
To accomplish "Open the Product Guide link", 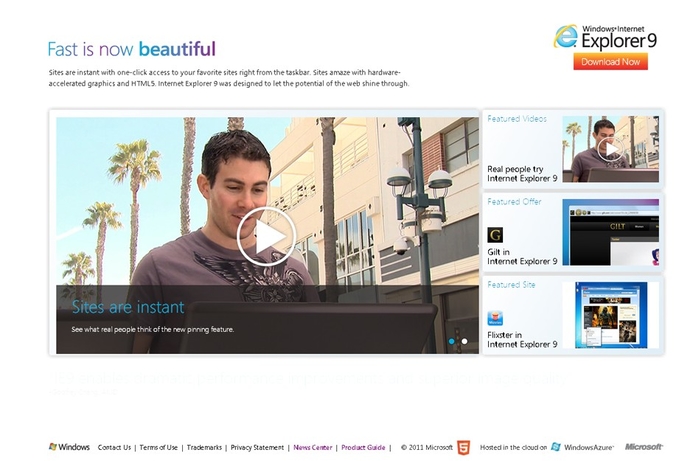I will tap(363, 447).
